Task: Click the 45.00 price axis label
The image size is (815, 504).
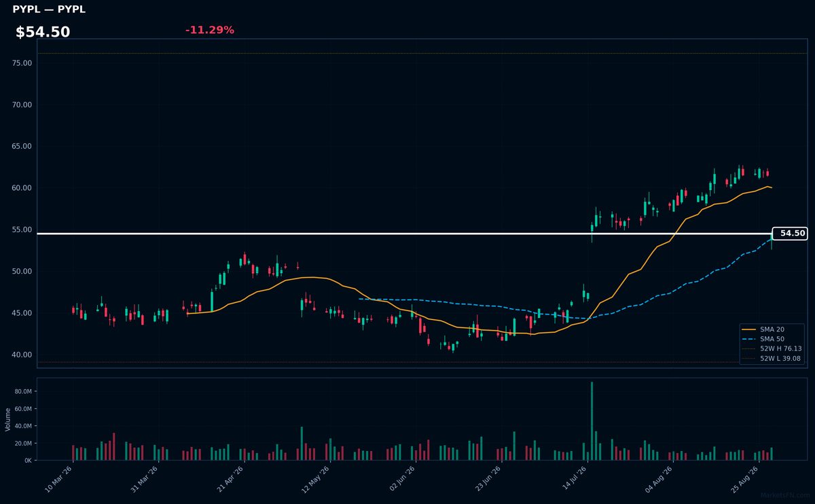Action: [22, 313]
